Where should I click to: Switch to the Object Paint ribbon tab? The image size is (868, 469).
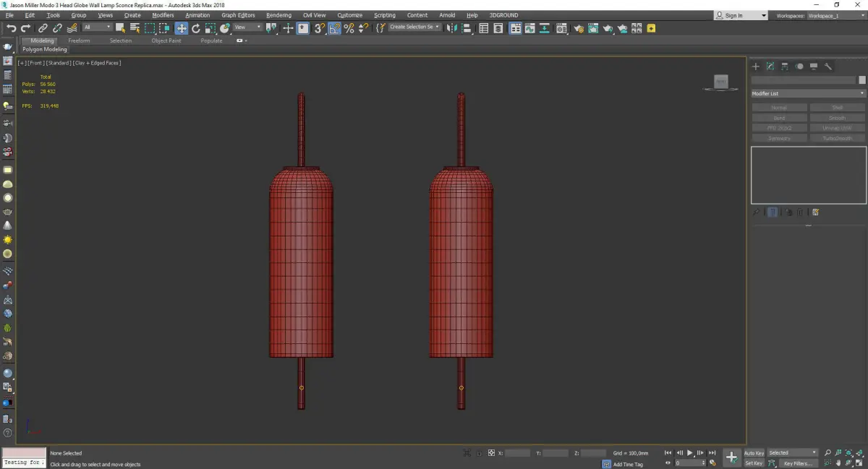166,40
